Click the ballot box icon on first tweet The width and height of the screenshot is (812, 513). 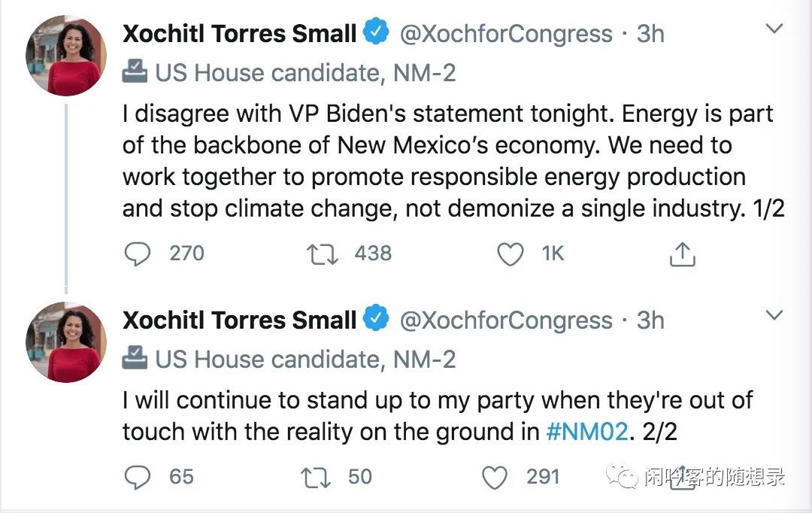coord(135,72)
